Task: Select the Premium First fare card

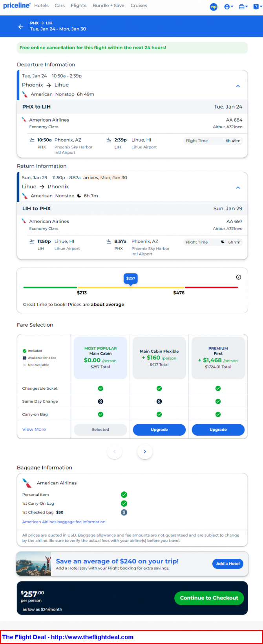Action: pos(218,358)
